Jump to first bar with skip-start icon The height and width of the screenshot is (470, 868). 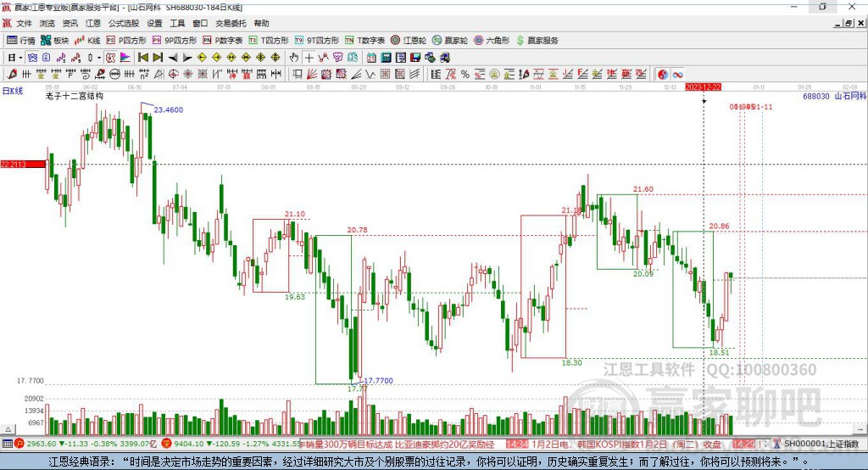click(x=142, y=58)
